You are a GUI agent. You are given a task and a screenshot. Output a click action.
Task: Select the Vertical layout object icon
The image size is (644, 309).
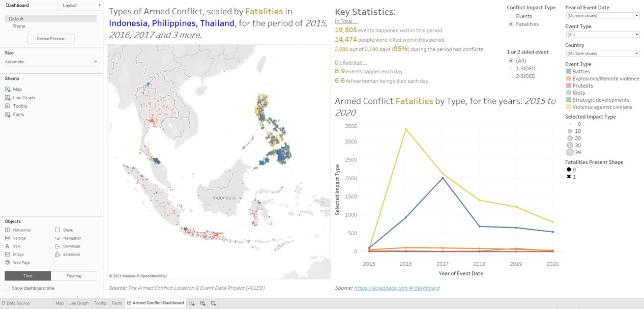pos(8,238)
